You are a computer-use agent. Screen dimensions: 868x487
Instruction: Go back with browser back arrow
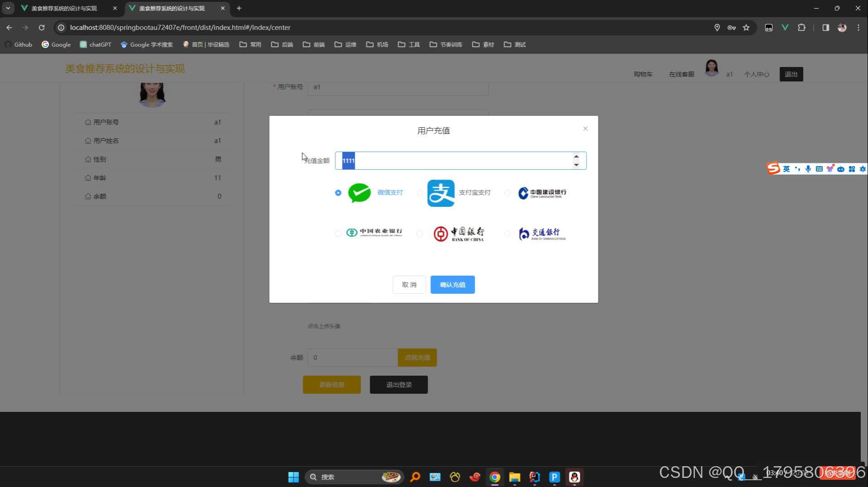[x=9, y=28]
